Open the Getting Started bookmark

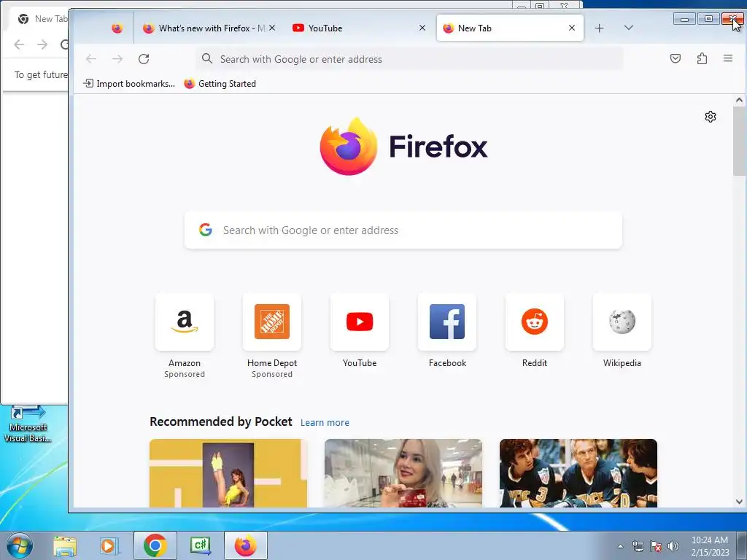click(220, 84)
